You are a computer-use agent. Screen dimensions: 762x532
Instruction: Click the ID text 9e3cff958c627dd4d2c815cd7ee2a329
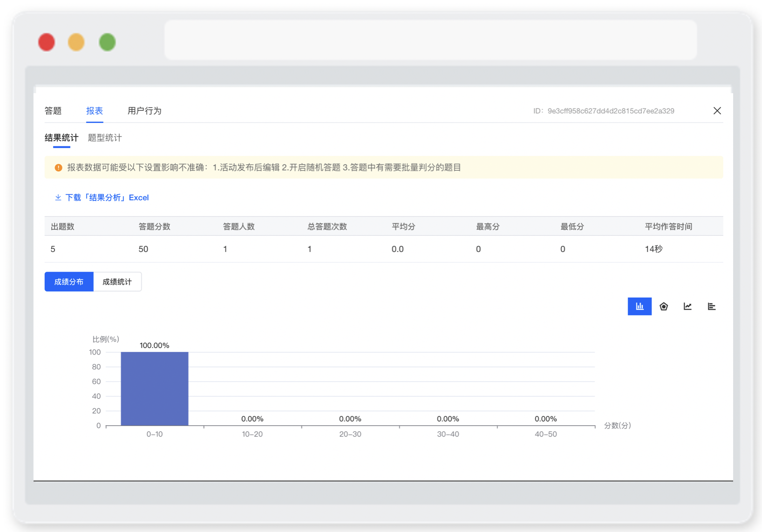point(611,111)
